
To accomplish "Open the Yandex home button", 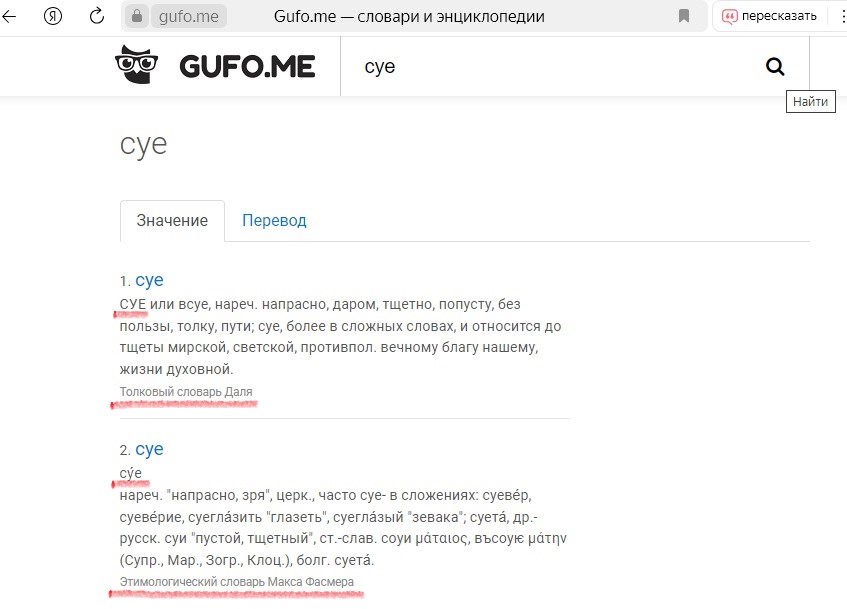I will [x=55, y=16].
